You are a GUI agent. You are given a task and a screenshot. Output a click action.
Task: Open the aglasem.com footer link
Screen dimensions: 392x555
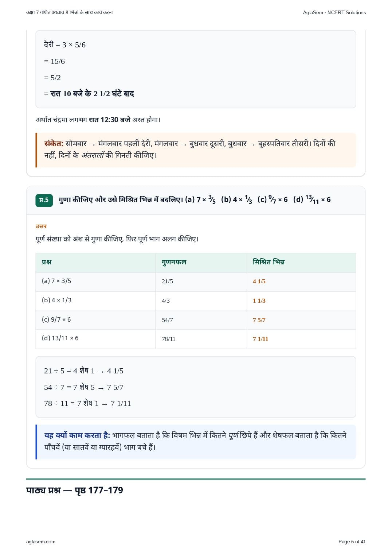click(x=41, y=542)
